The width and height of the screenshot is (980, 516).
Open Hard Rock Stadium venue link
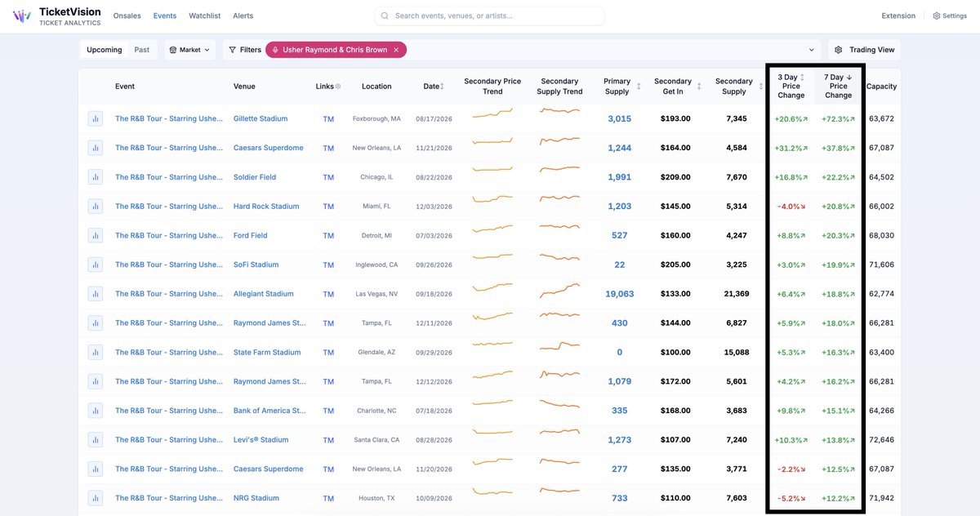coord(266,207)
